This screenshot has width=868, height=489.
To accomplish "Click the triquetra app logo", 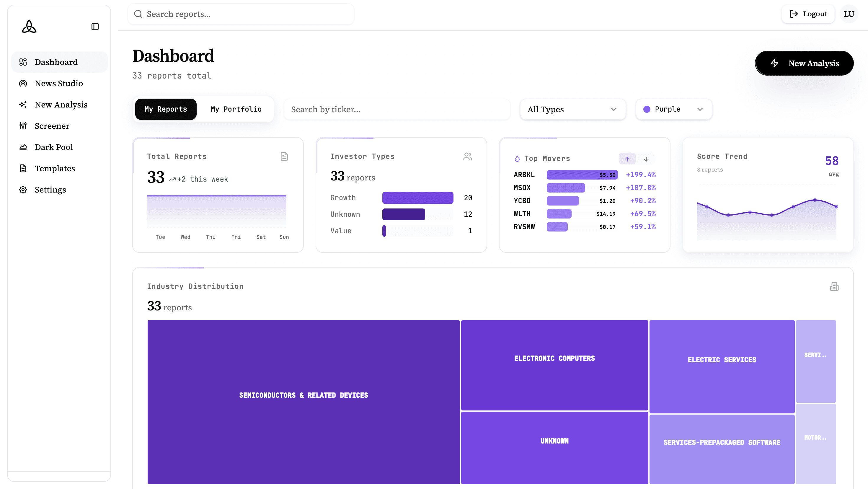I will point(29,26).
